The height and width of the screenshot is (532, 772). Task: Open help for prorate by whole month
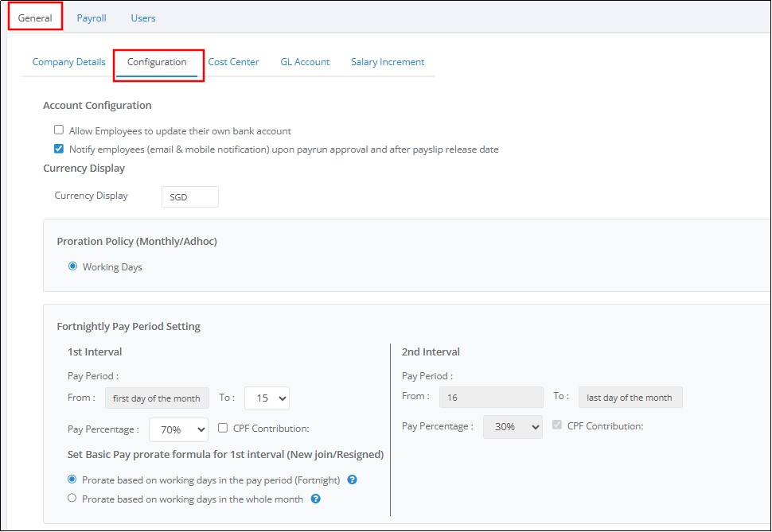[316, 499]
